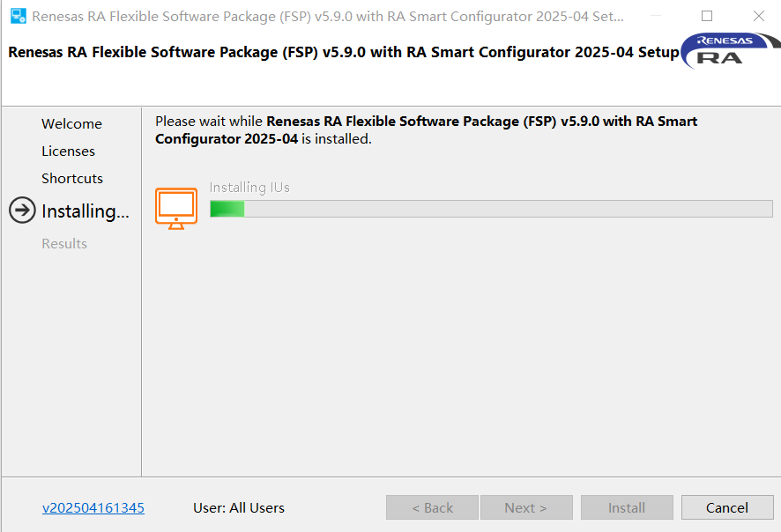Click the Renesas RA logo
781x532 pixels.
[x=725, y=51]
